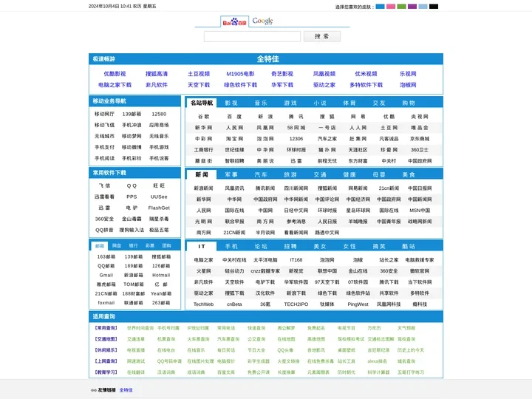Open the 多特软件下载 link

[x=366, y=85]
